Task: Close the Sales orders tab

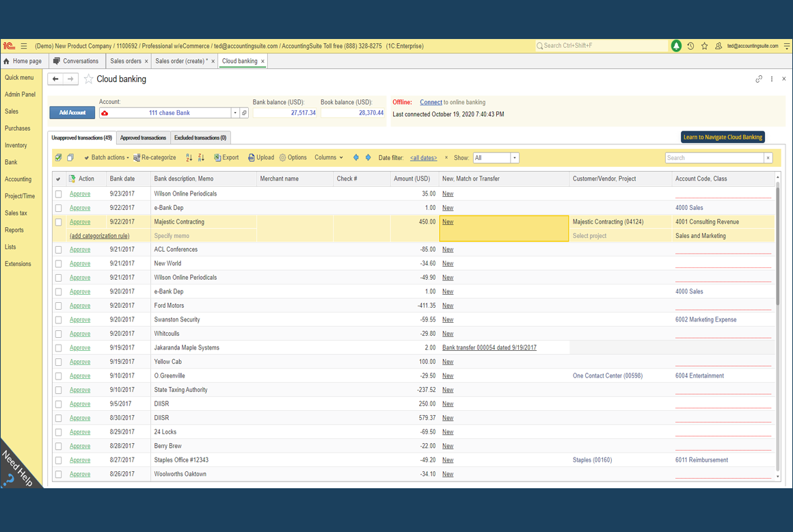Action: [x=147, y=61]
